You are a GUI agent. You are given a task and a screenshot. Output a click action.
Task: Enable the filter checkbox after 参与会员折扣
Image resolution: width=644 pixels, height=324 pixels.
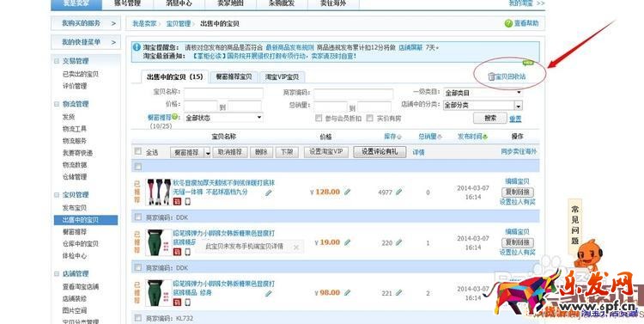coord(369,118)
